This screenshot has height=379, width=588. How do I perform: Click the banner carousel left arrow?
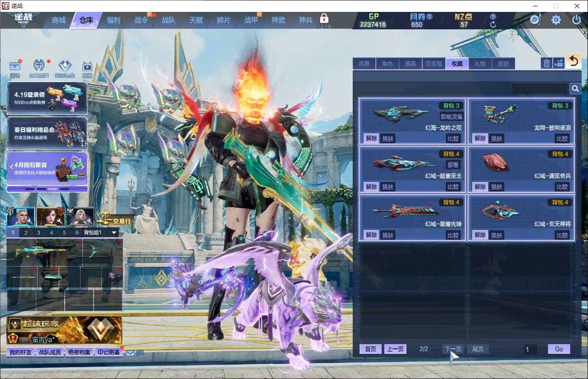(x=12, y=167)
